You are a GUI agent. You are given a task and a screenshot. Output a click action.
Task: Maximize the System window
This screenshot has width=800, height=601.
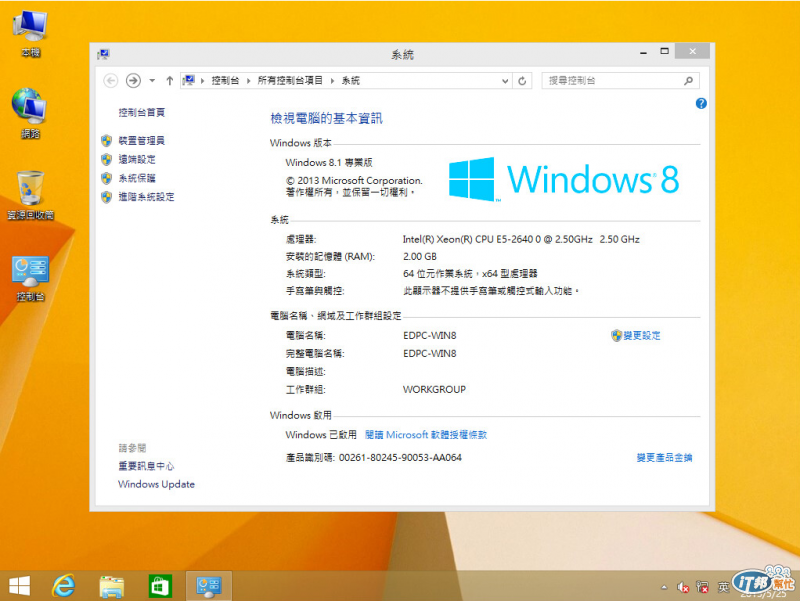click(664, 52)
